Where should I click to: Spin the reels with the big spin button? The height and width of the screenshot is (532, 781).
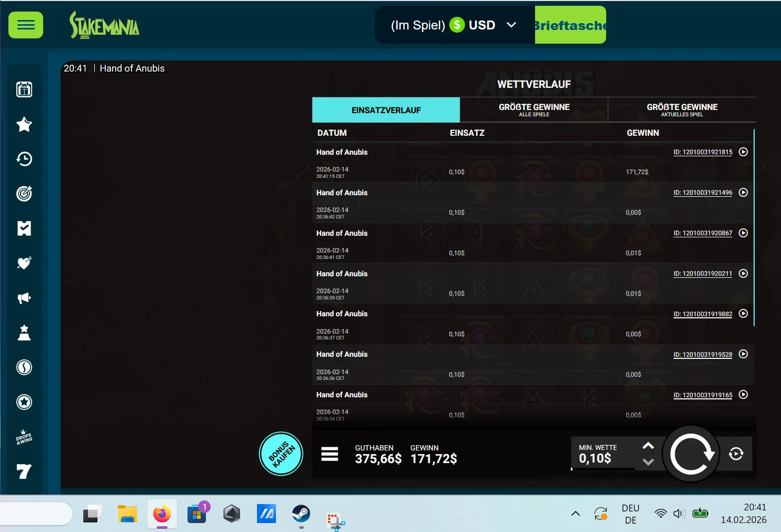[691, 454]
